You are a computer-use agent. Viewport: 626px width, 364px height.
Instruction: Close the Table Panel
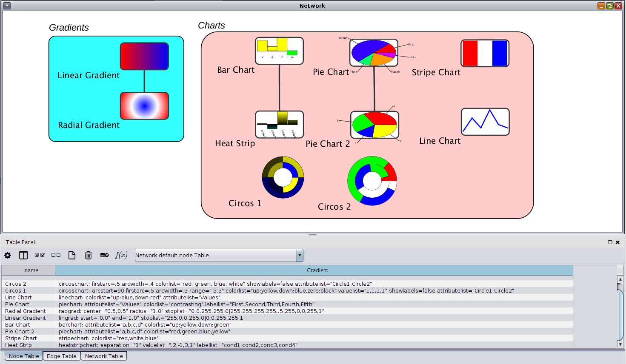pyautogui.click(x=617, y=242)
